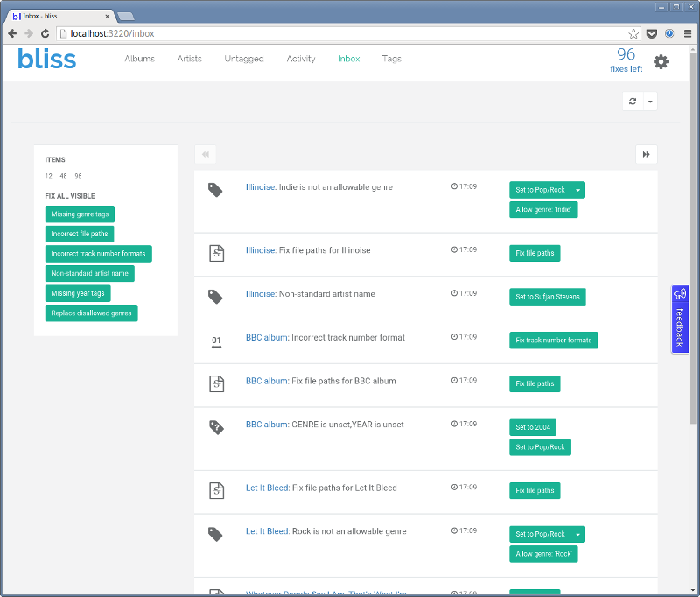
Task: Open the Tags tab
Action: point(391,59)
